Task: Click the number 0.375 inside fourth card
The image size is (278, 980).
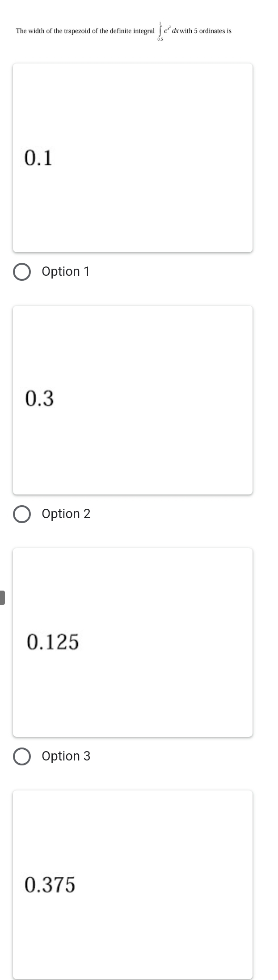Action: coord(50,885)
